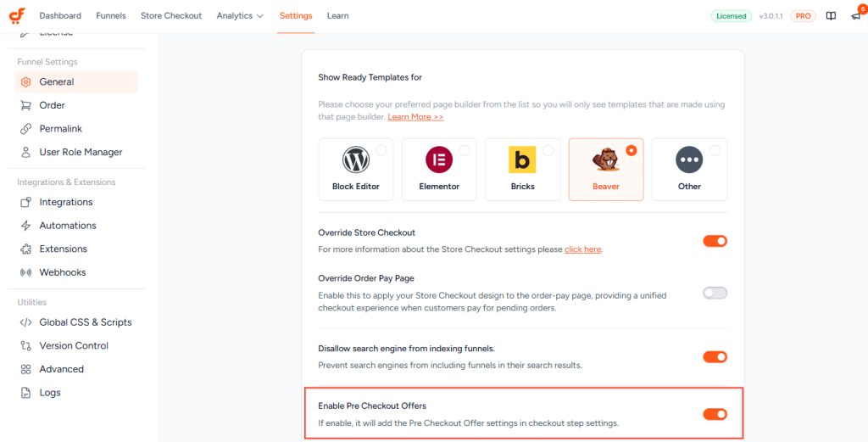Click the version number v3.0.1.1

coord(771,16)
